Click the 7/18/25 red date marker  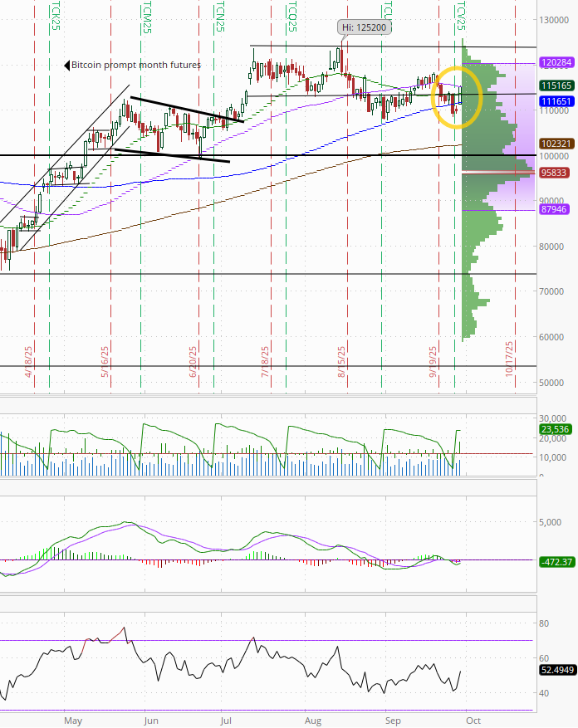265,362
